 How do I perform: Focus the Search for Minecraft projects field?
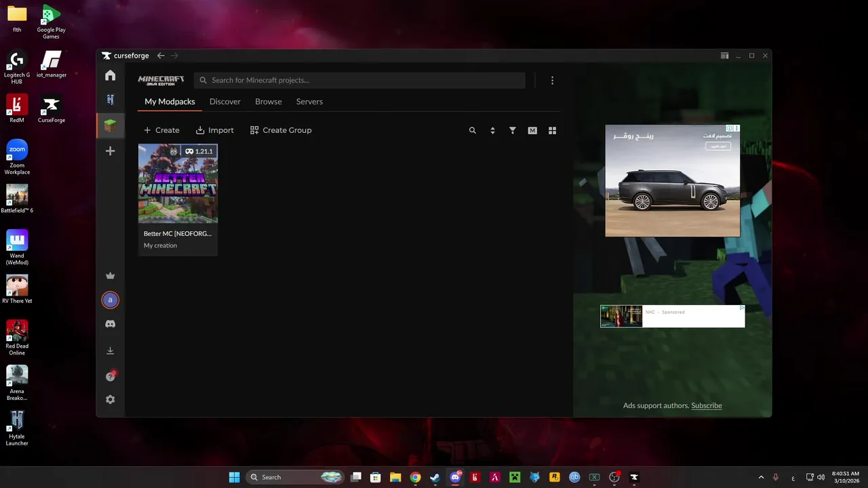359,80
